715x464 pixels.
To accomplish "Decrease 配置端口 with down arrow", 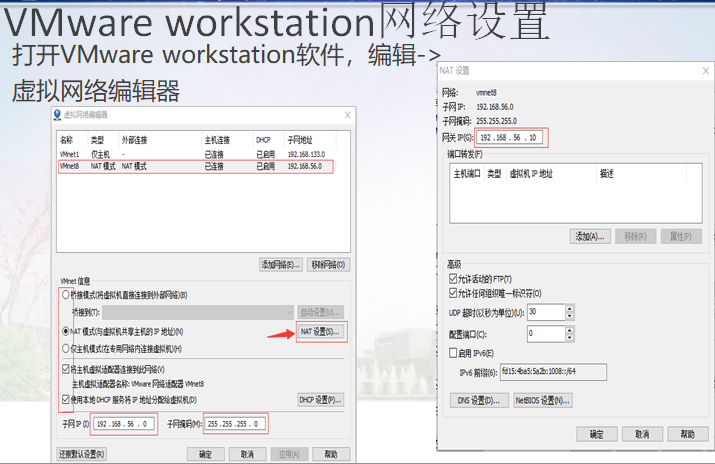I will (570, 338).
